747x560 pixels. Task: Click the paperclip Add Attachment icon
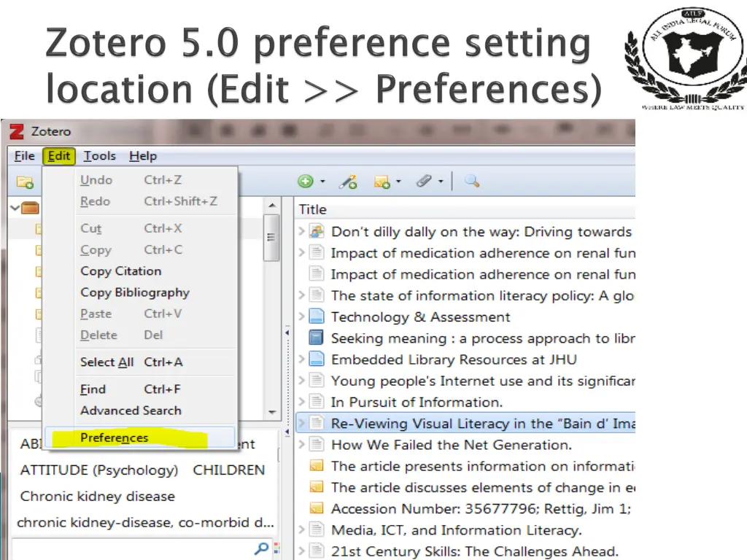pos(424,181)
